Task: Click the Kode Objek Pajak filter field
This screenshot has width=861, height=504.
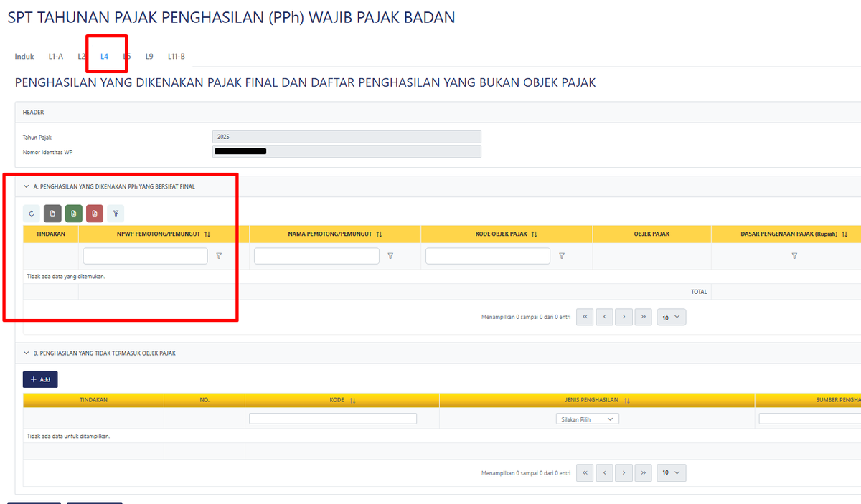Action: pyautogui.click(x=488, y=256)
